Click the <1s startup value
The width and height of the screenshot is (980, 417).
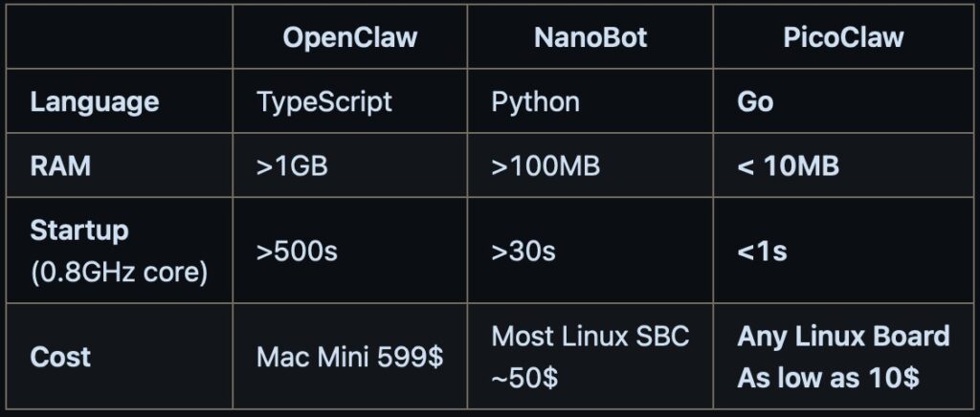pos(762,252)
